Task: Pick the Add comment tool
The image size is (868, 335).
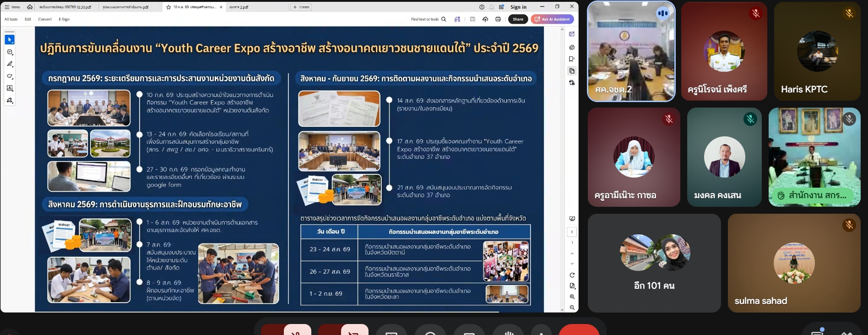Action: [10, 52]
